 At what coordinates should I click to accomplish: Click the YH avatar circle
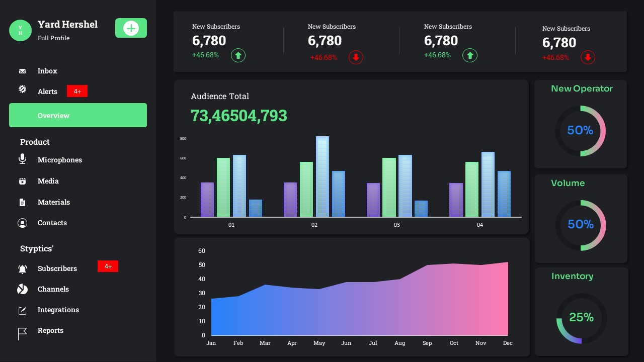[x=20, y=30]
